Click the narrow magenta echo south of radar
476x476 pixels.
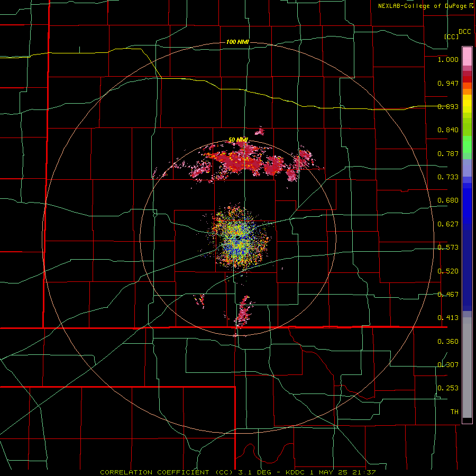pos(243,311)
